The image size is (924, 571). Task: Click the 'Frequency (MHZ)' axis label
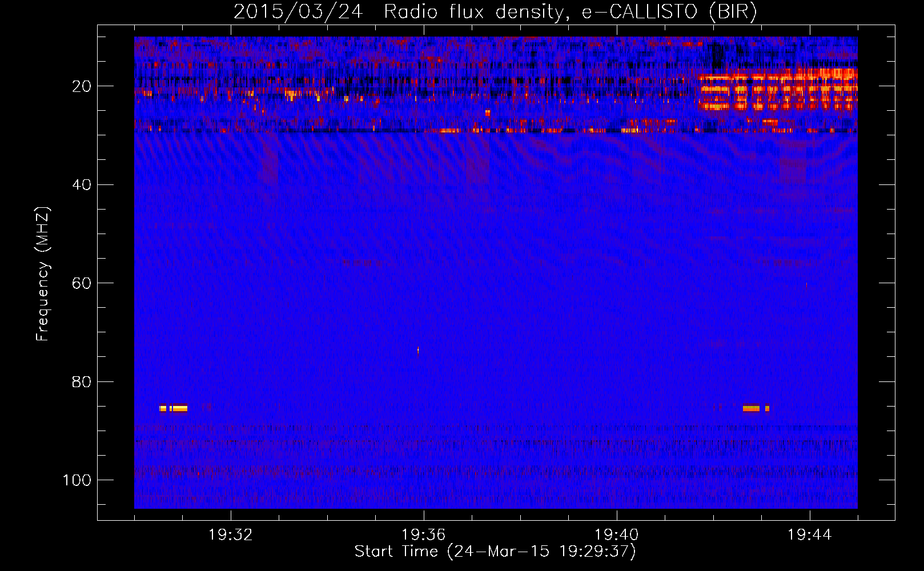point(43,274)
